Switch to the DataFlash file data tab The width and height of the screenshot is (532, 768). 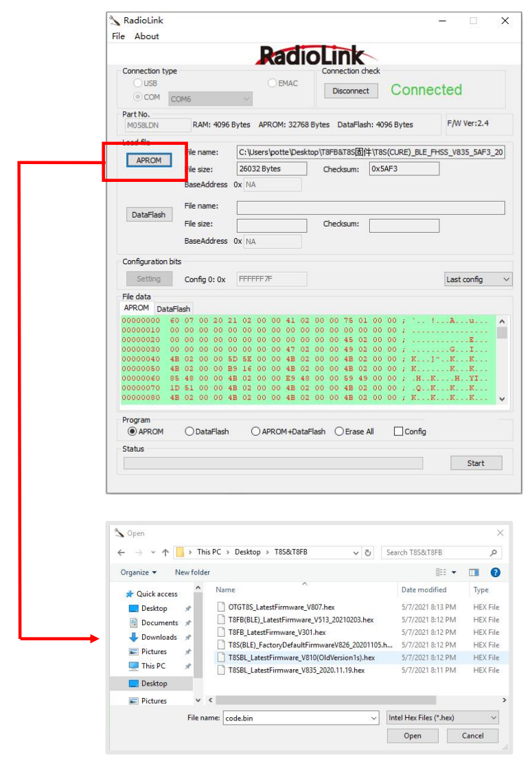[x=173, y=309]
